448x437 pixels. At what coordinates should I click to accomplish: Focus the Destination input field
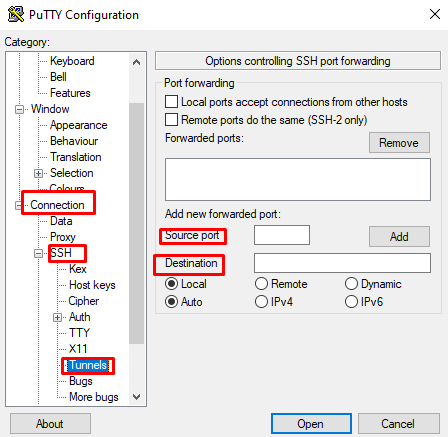tap(342, 263)
